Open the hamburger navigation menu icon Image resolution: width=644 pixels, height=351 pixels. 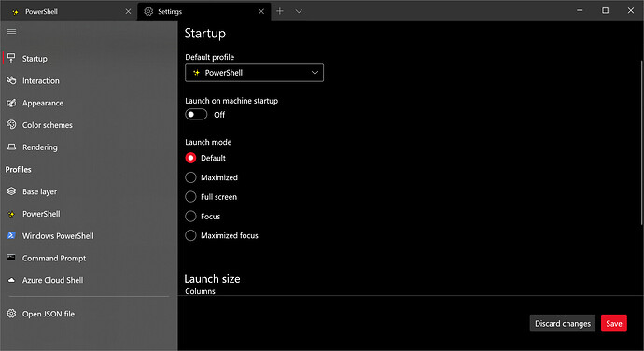click(x=11, y=31)
